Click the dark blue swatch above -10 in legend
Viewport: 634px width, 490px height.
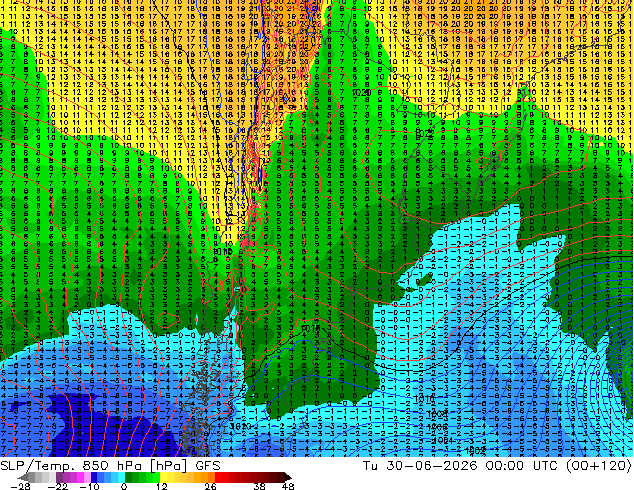pos(94,477)
